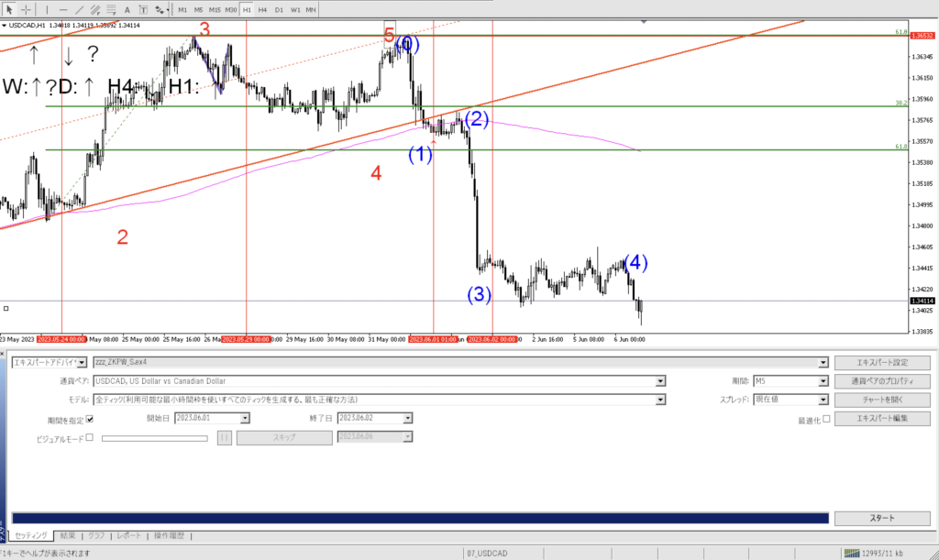Switch to the 結果 tab
This screenshot has height=560, width=939.
69,535
